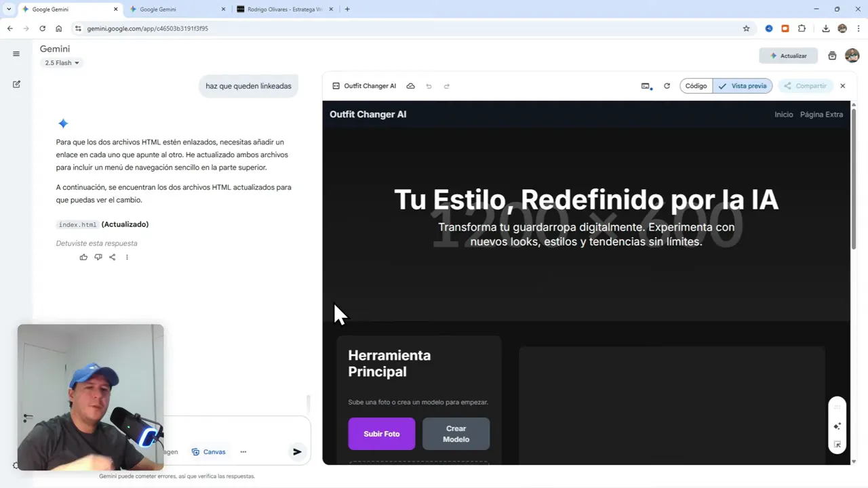Click the undo arrow in the canvas toolbar
The height and width of the screenshot is (488, 868).
click(429, 86)
